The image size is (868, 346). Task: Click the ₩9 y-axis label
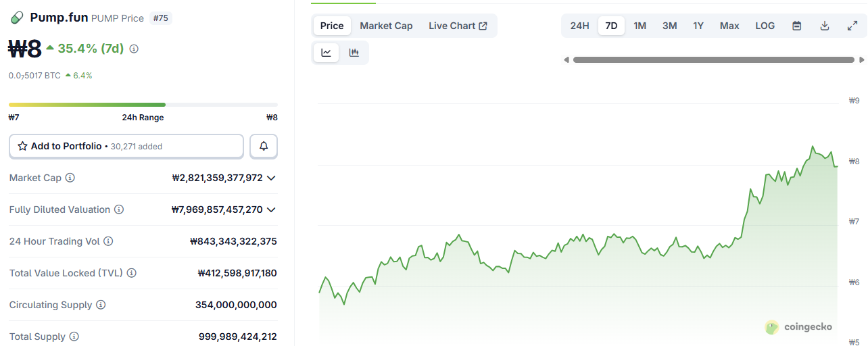coord(854,101)
